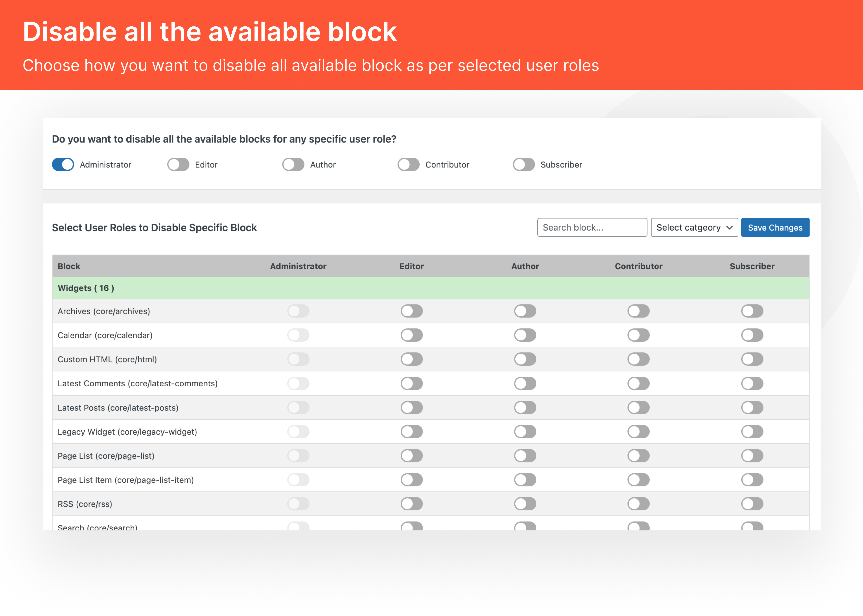The width and height of the screenshot is (863, 616).
Task: Toggle Calendar block for Editor
Action: (412, 335)
